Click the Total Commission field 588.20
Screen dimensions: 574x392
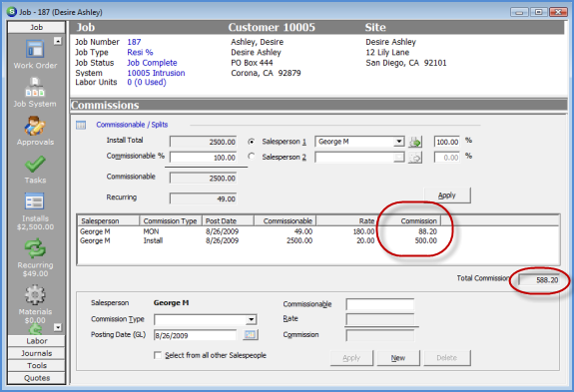(539, 280)
